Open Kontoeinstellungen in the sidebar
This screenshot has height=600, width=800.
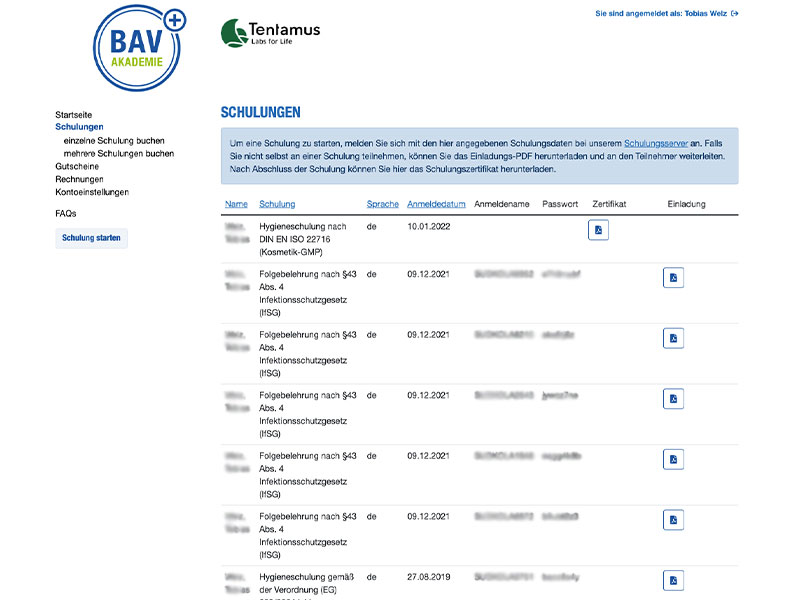click(x=92, y=192)
